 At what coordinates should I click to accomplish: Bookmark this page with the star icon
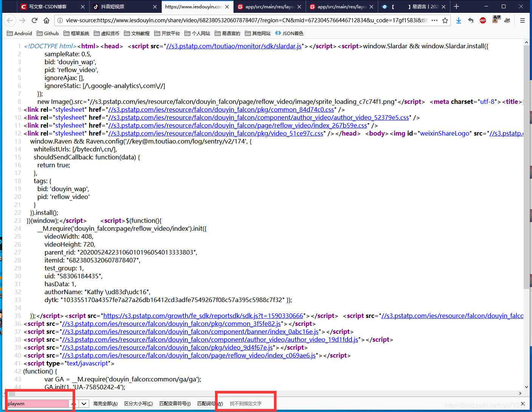tap(445, 20)
